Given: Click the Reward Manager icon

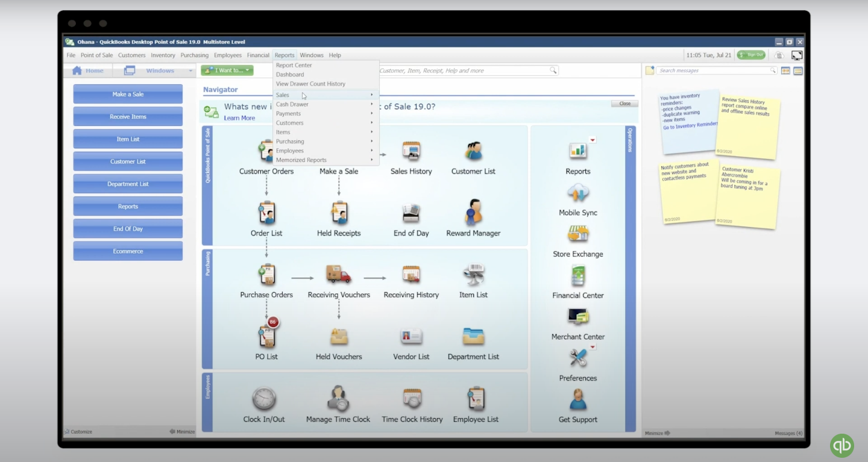Looking at the screenshot, I should [473, 213].
